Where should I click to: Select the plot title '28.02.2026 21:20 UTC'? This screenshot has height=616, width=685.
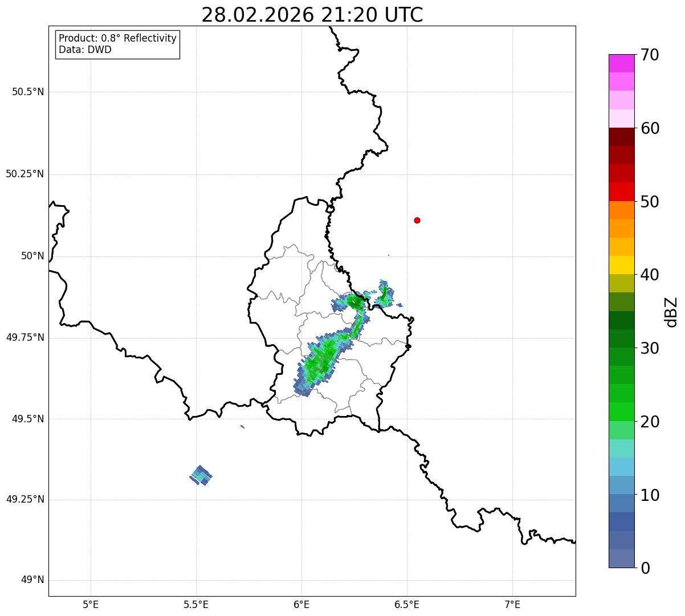click(x=312, y=15)
